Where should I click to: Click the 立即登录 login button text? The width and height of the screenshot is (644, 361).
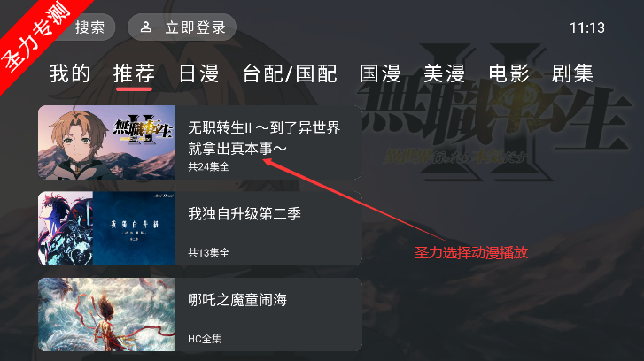coord(196,27)
